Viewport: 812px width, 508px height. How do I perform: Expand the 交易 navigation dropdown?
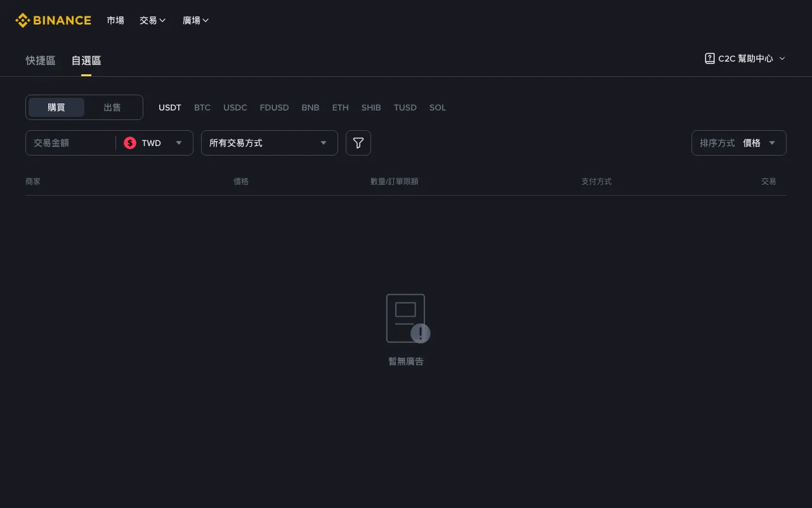pyautogui.click(x=153, y=20)
